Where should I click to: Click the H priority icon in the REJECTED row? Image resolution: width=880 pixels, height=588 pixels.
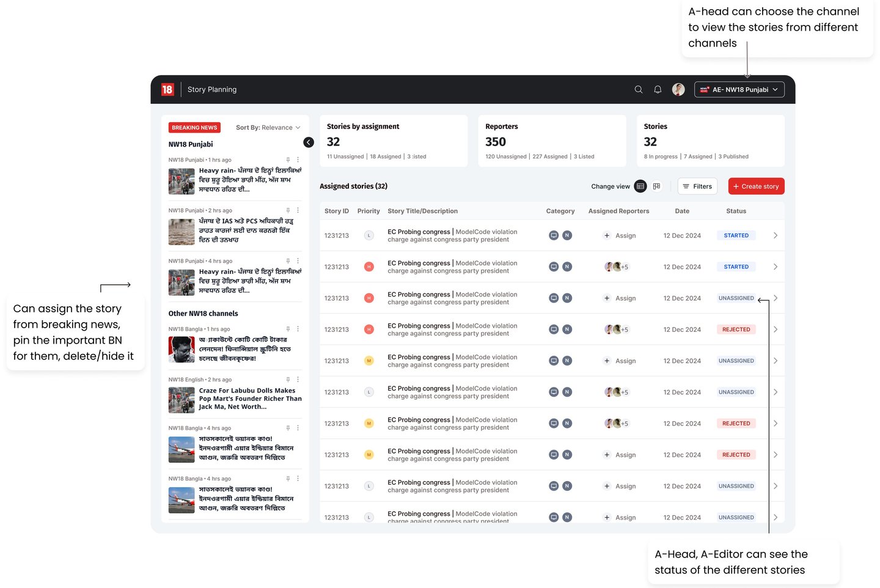point(369,329)
